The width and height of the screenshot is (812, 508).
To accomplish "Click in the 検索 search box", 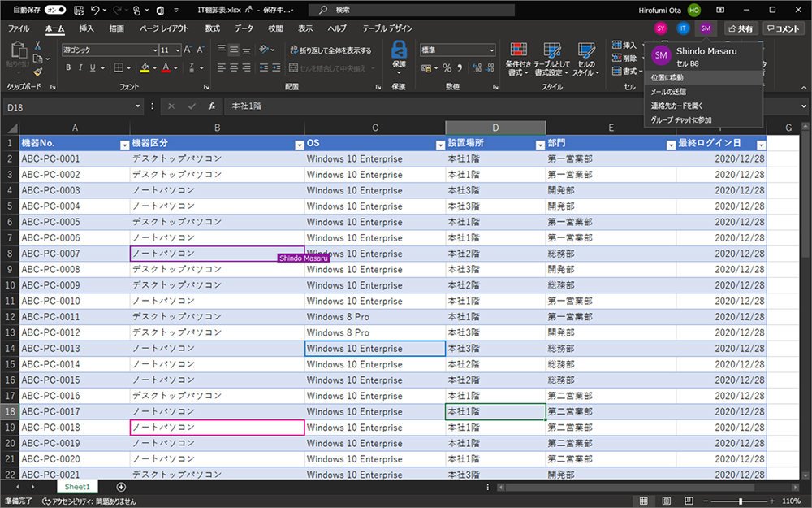I will 412,10.
